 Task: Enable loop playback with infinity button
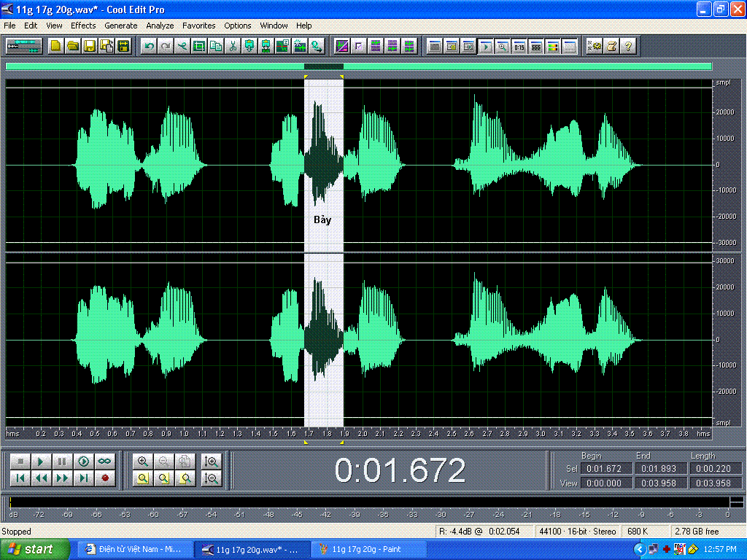104,461
